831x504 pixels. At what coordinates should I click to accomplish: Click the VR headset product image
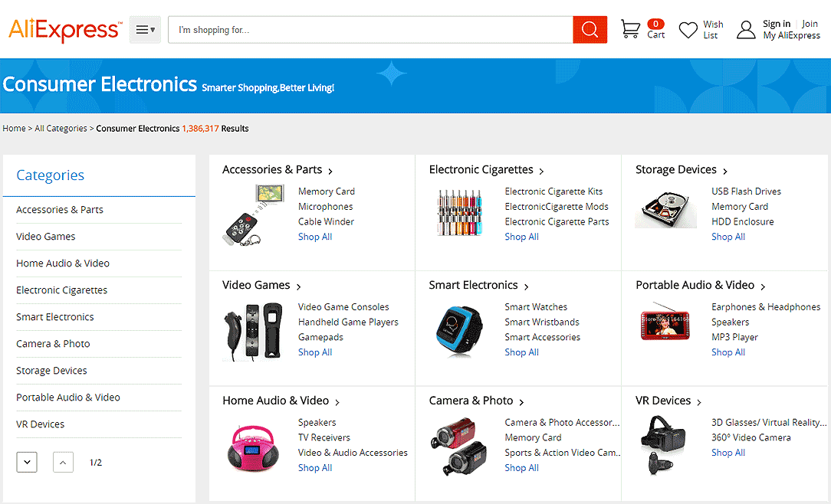click(663, 445)
